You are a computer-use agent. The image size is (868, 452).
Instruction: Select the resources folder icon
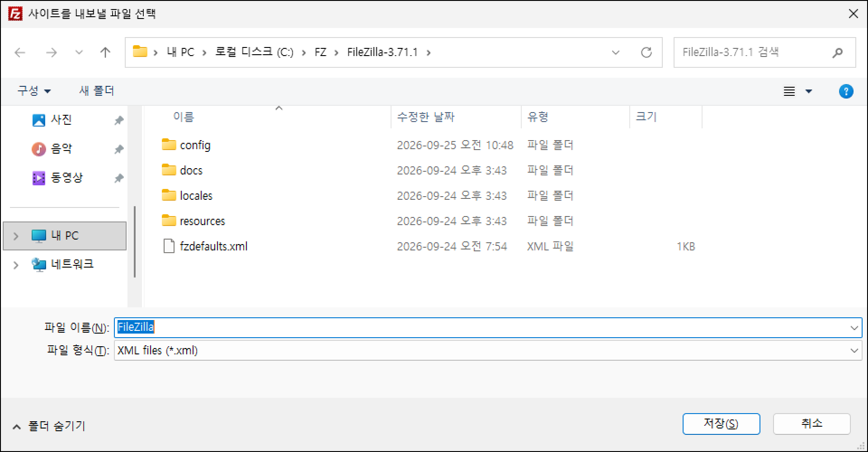click(x=169, y=221)
